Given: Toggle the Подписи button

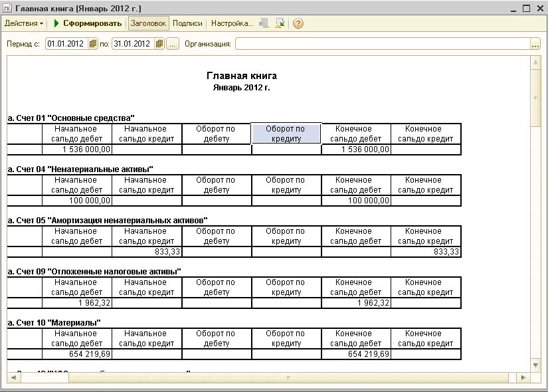Looking at the screenshot, I should (187, 23).
